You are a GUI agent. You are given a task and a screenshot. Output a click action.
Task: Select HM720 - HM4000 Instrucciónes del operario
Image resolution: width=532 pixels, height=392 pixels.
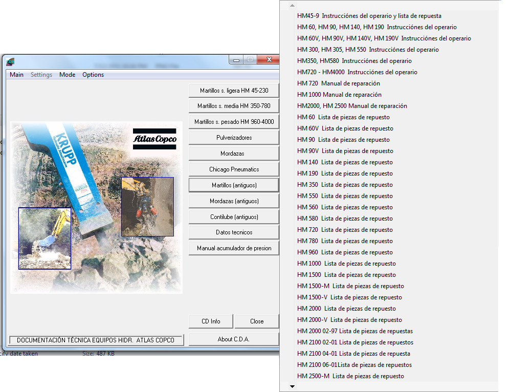357,72
